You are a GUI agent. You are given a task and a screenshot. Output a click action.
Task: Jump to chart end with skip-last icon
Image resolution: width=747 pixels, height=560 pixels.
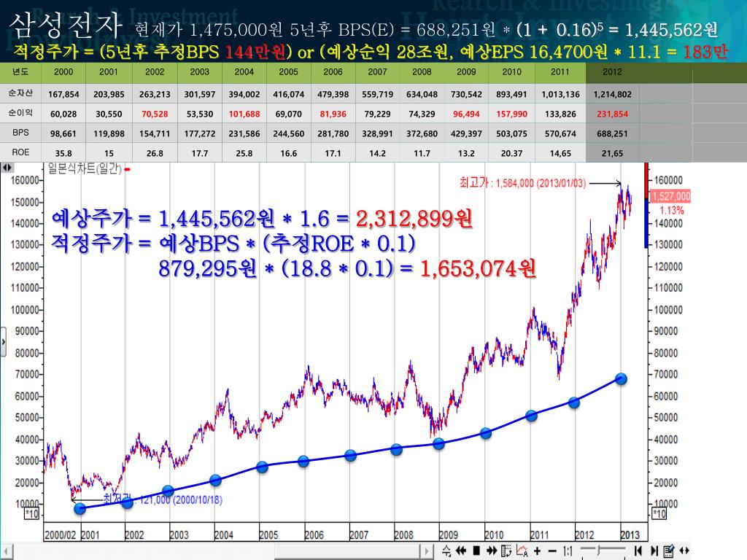(654, 551)
